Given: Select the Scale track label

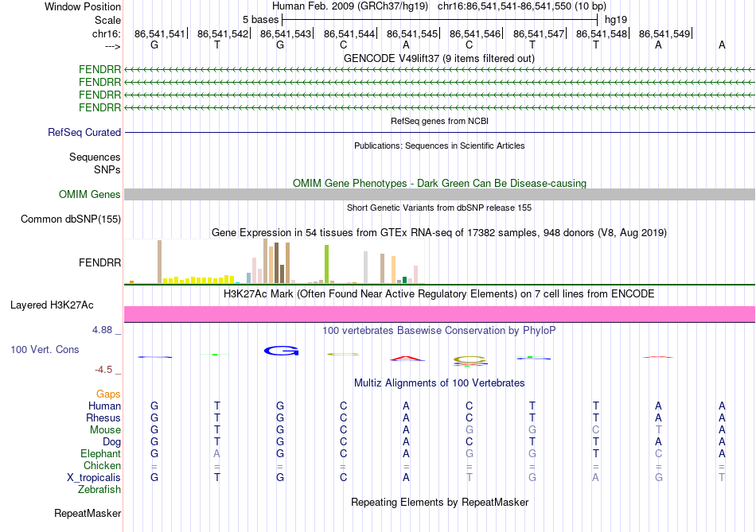Looking at the screenshot, I should tap(107, 20).
